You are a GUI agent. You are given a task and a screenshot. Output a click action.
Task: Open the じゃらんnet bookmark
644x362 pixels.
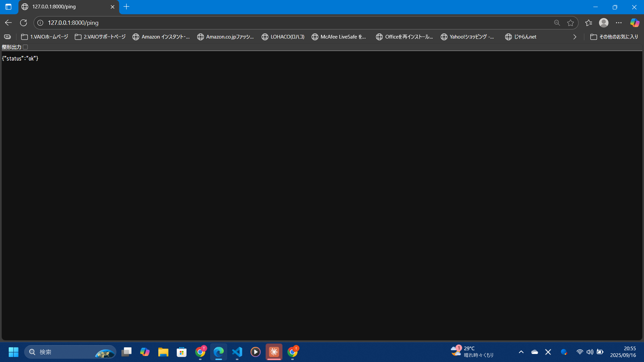(521, 37)
